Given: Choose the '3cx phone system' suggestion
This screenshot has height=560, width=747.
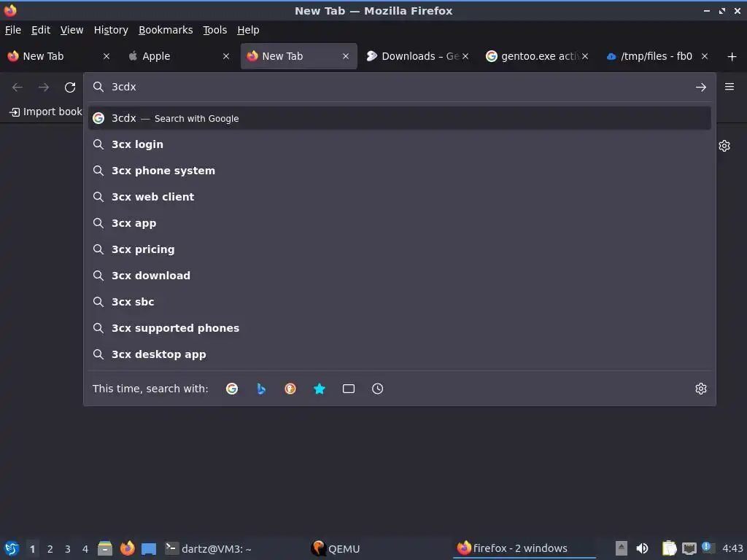Looking at the screenshot, I should tap(399, 171).
